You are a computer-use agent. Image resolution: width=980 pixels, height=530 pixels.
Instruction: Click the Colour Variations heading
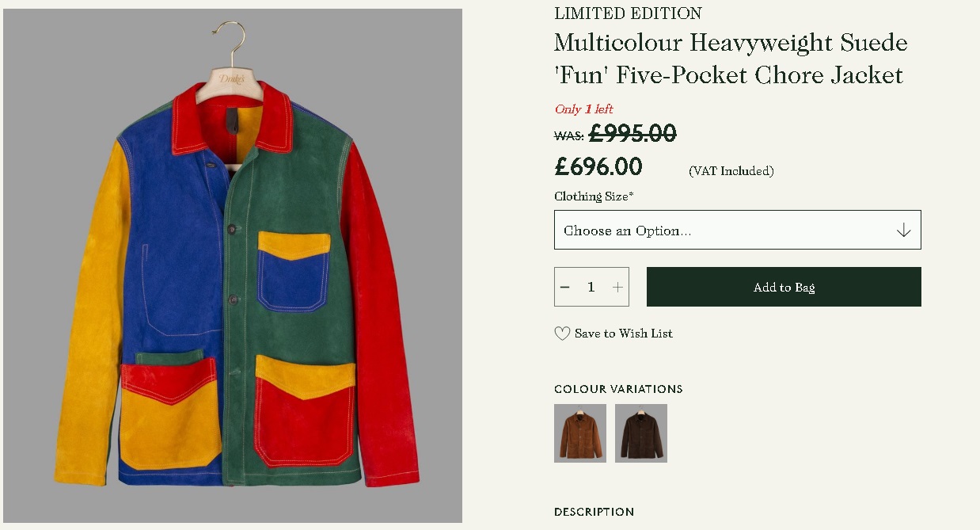pyautogui.click(x=618, y=389)
